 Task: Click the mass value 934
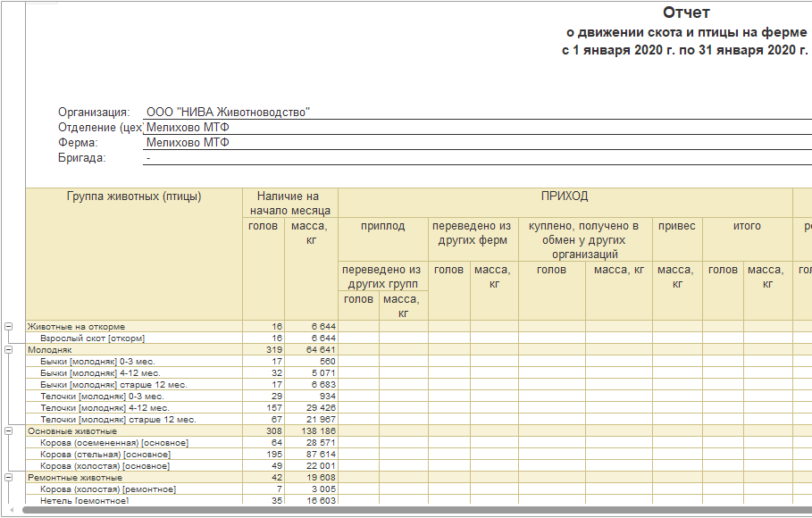click(327, 397)
